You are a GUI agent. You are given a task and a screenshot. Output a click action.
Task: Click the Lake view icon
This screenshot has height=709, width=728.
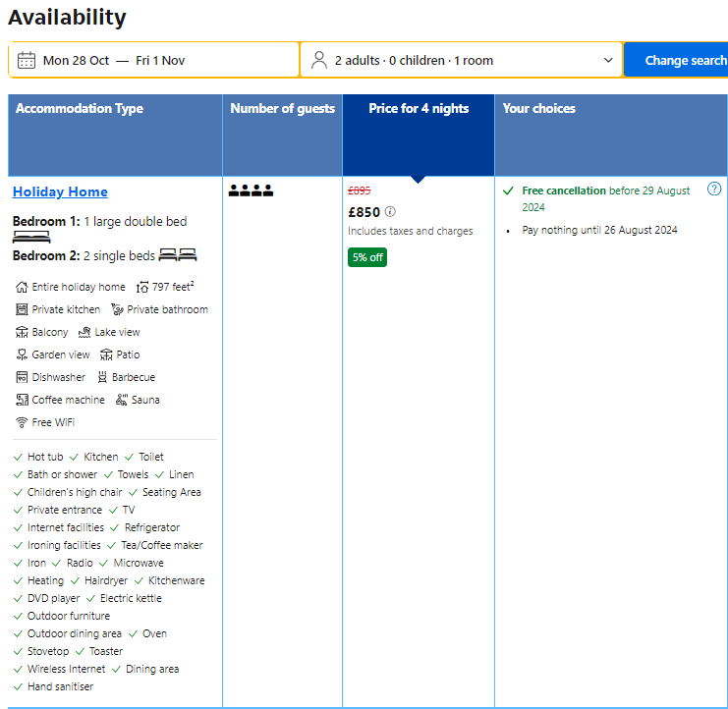pos(84,332)
